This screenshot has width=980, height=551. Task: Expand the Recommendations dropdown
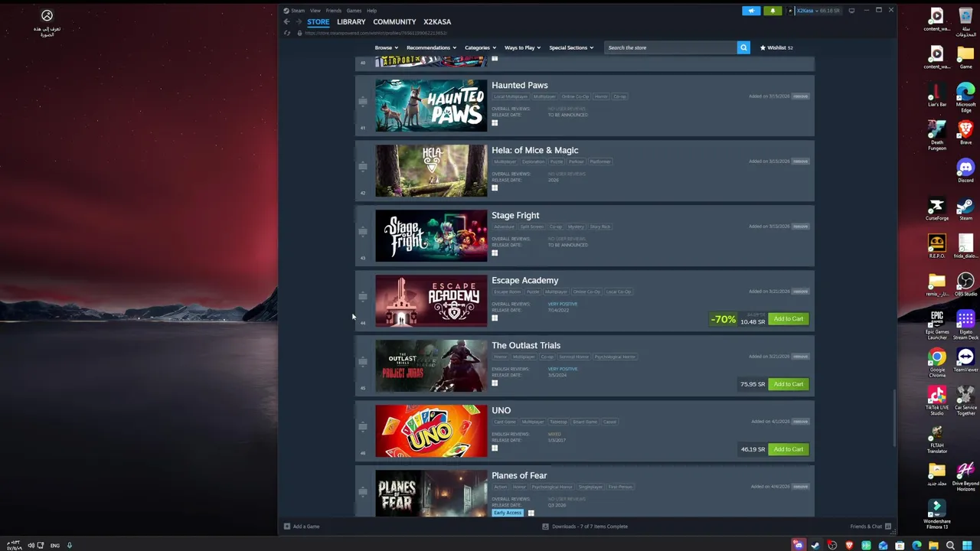click(431, 47)
